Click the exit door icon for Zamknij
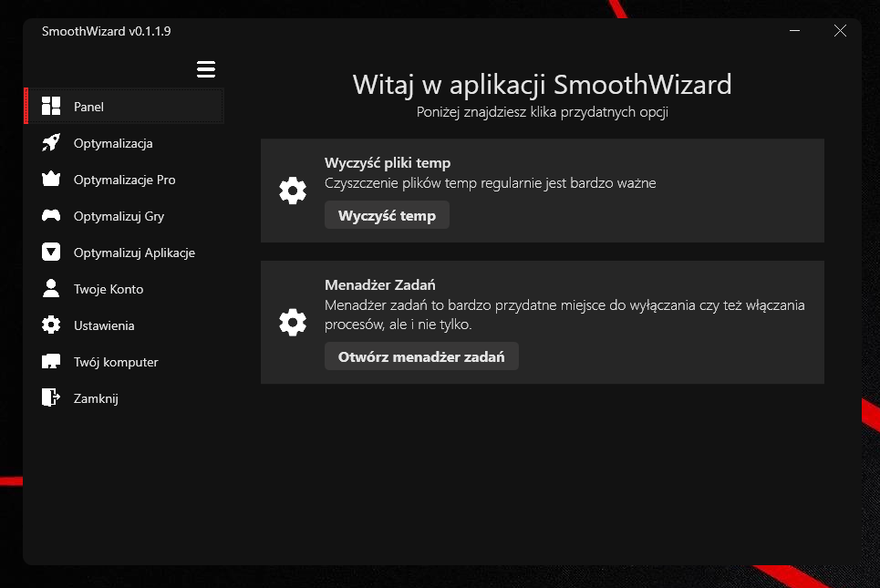This screenshot has height=588, width=880. [x=51, y=397]
